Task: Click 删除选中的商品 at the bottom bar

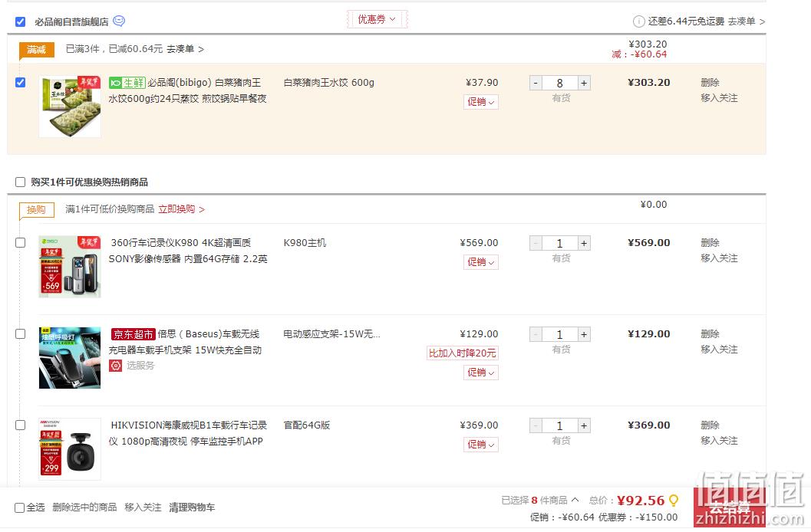Action: [85, 507]
